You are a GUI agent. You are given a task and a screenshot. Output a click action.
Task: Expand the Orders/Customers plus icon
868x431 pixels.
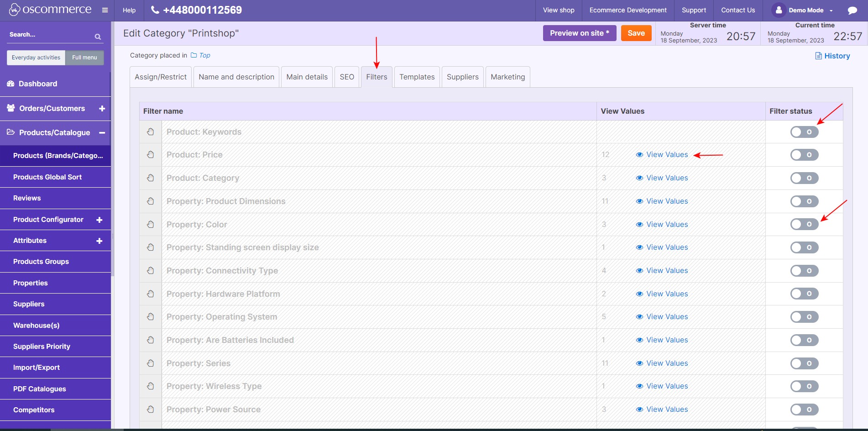(x=102, y=108)
